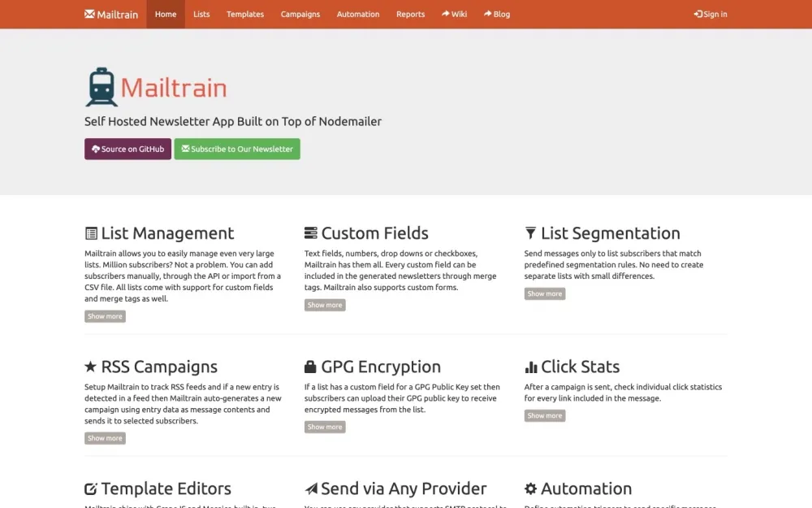
Task: Click the Wiki paper plane icon in navbar
Action: tap(445, 14)
